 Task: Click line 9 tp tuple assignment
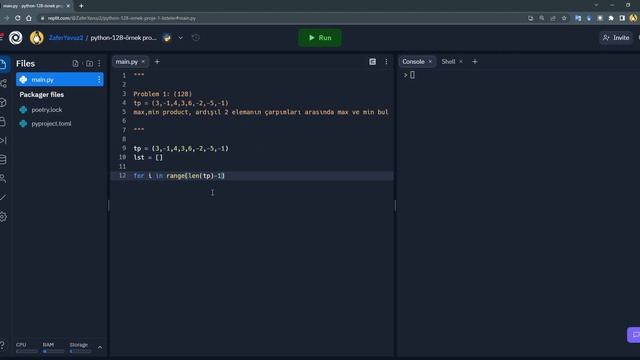(181, 148)
